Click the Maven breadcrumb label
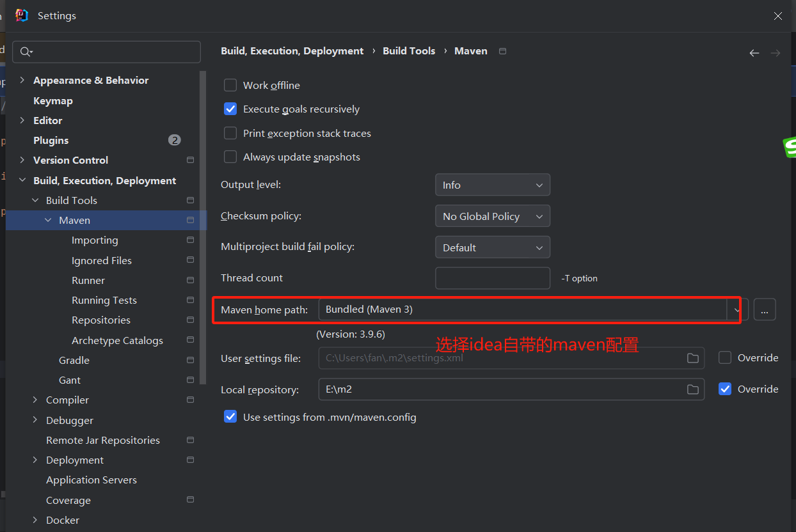 pyautogui.click(x=471, y=51)
